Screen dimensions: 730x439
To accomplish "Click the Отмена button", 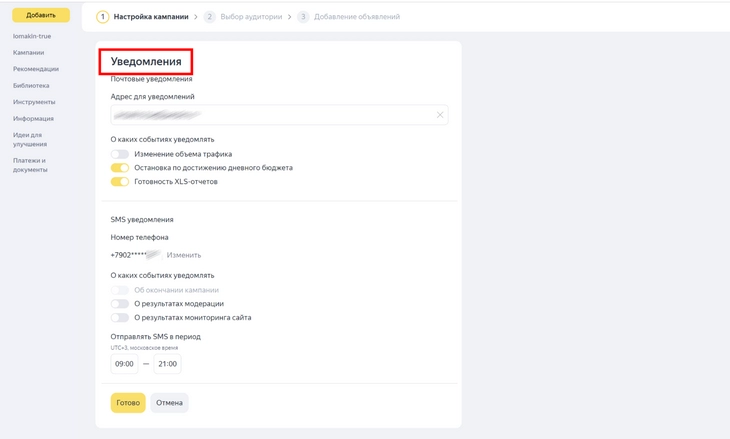I will (169, 403).
